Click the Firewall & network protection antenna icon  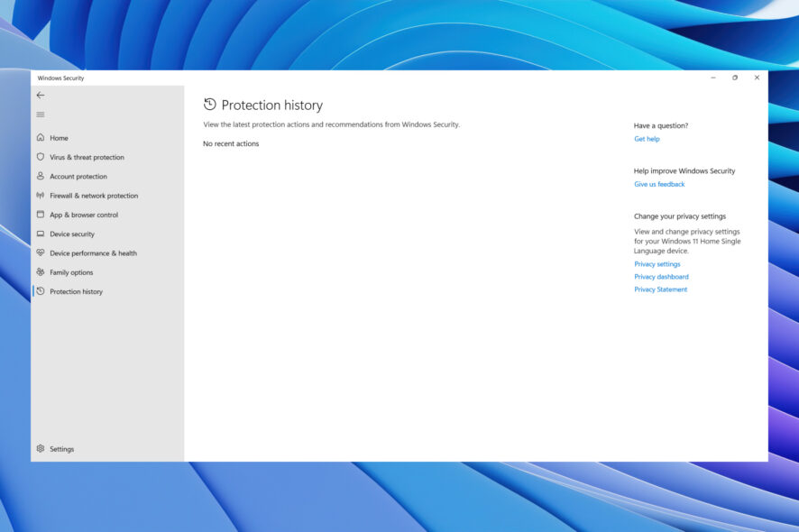click(41, 195)
